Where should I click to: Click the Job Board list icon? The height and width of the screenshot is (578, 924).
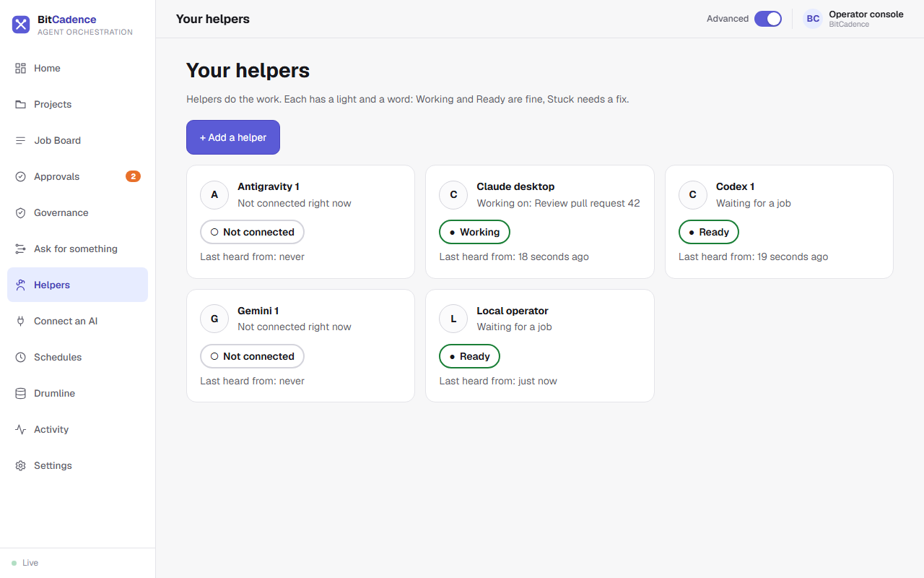pyautogui.click(x=20, y=140)
